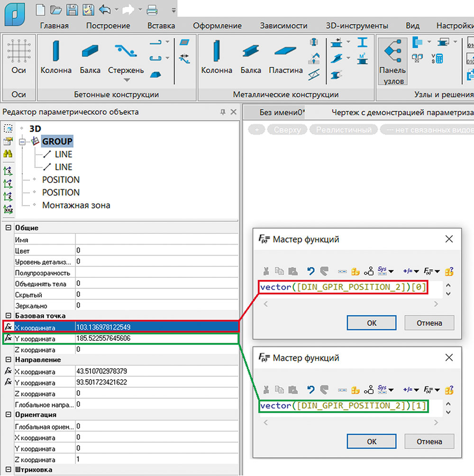Click OK in lower Мастер функций dialog
474x476 pixels.
coord(372,441)
